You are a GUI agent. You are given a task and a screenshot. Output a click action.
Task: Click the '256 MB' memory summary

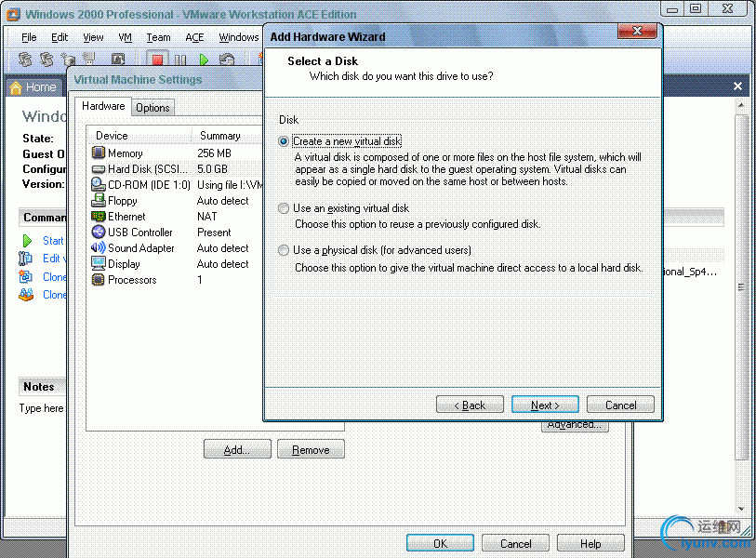point(214,153)
